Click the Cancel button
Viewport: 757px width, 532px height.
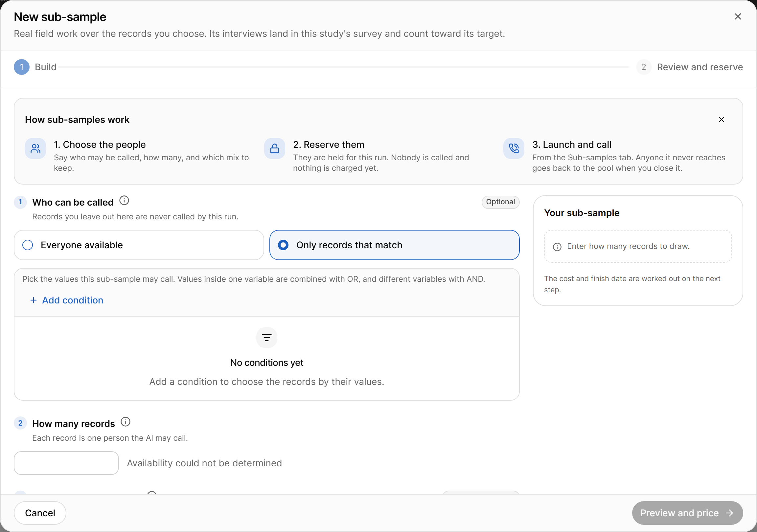click(x=40, y=513)
